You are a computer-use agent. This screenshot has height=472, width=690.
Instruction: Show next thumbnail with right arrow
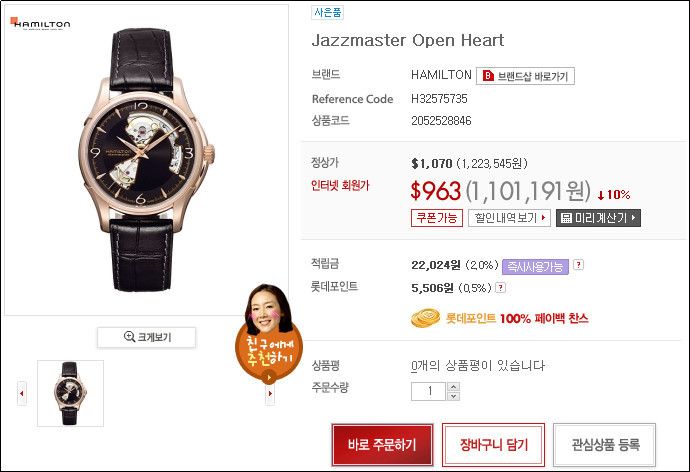(270, 393)
